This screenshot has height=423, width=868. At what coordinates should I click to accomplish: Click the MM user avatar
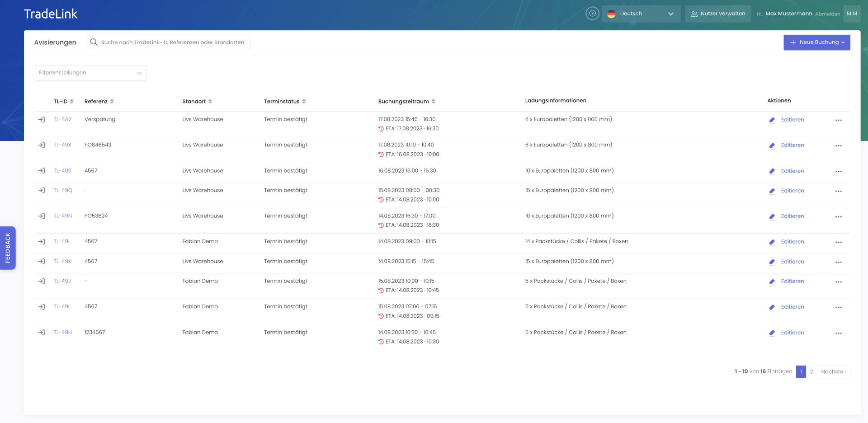[x=852, y=14]
